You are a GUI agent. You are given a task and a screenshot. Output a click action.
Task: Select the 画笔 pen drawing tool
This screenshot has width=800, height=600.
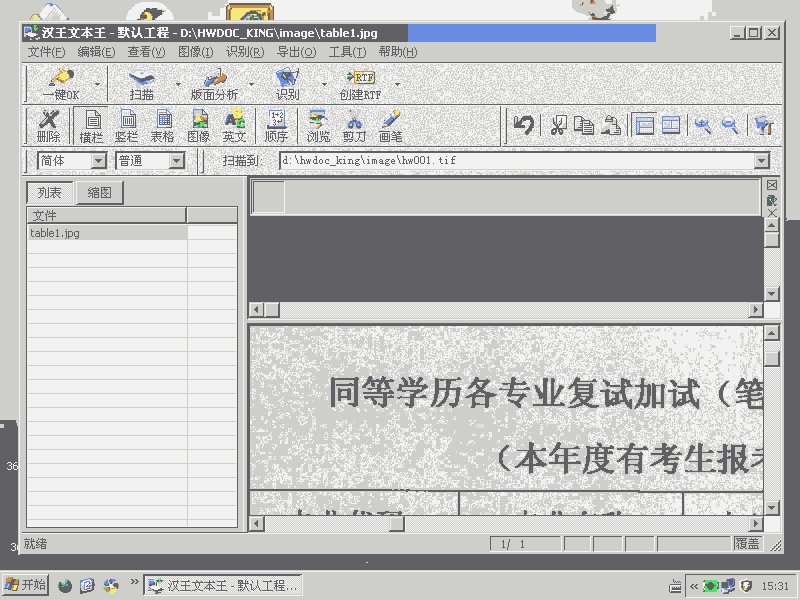[391, 126]
